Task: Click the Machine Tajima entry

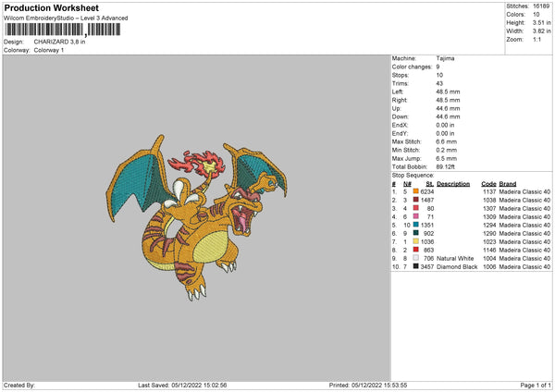Action: 423,58
